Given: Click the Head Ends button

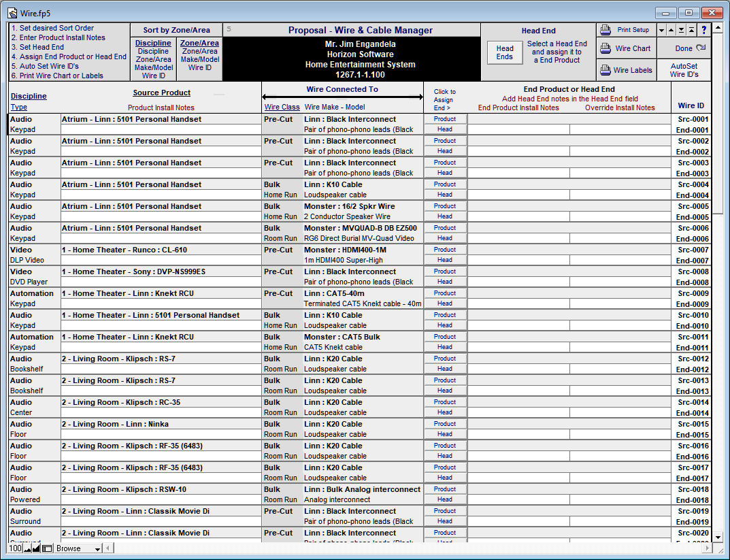Looking at the screenshot, I should (x=505, y=52).
